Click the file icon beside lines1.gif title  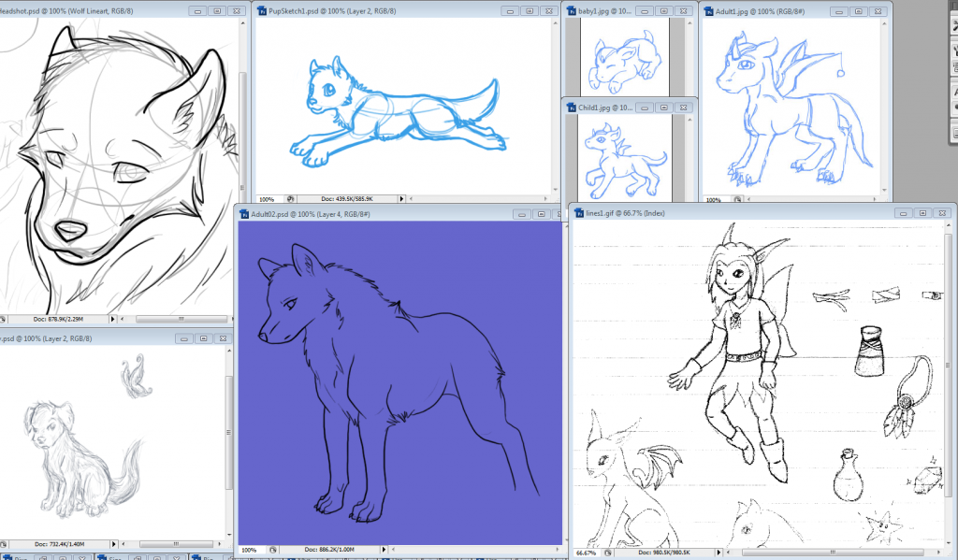click(577, 213)
